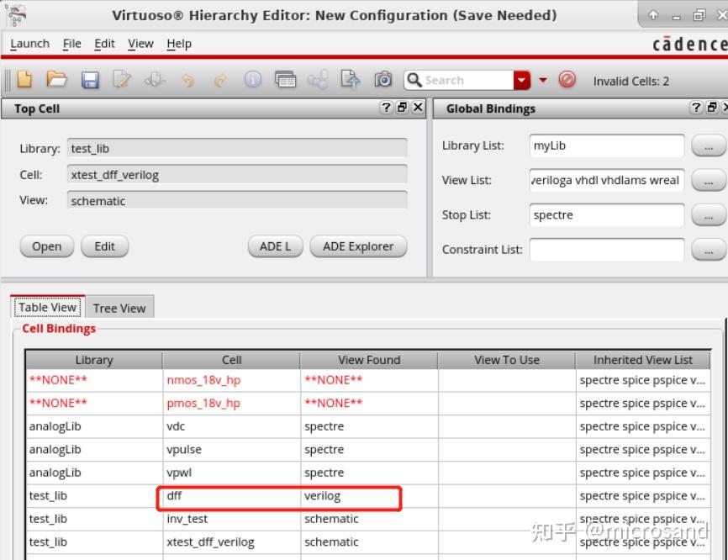Click the Stop List field showing spectre
The width and height of the screenshot is (728, 560).
(x=606, y=215)
